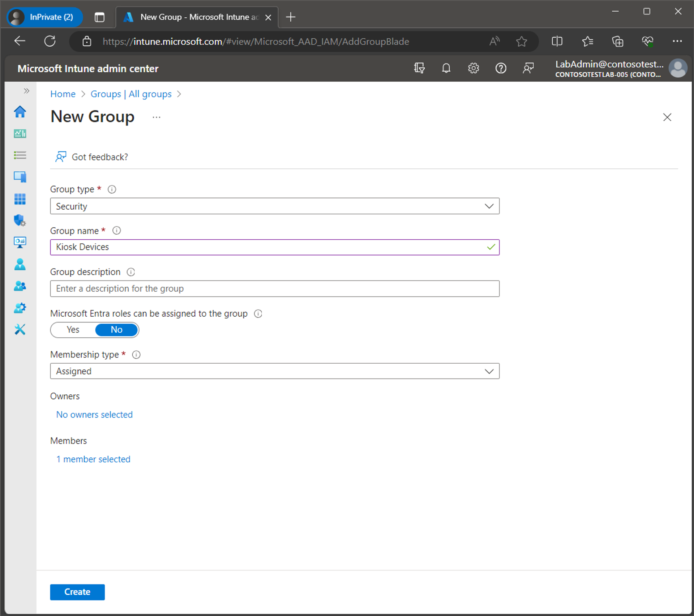Click Groups | All groups breadcrumb
Viewport: 694px width, 616px height.
coord(131,94)
